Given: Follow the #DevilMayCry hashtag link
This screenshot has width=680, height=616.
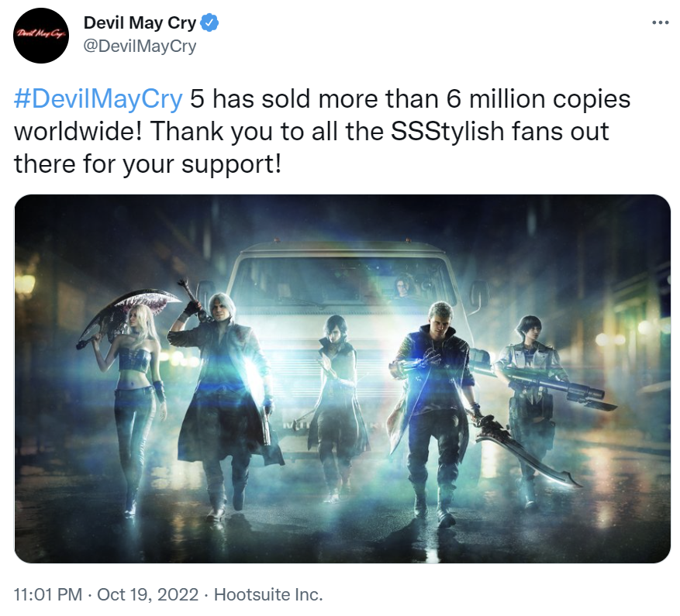Looking at the screenshot, I should click(x=98, y=99).
